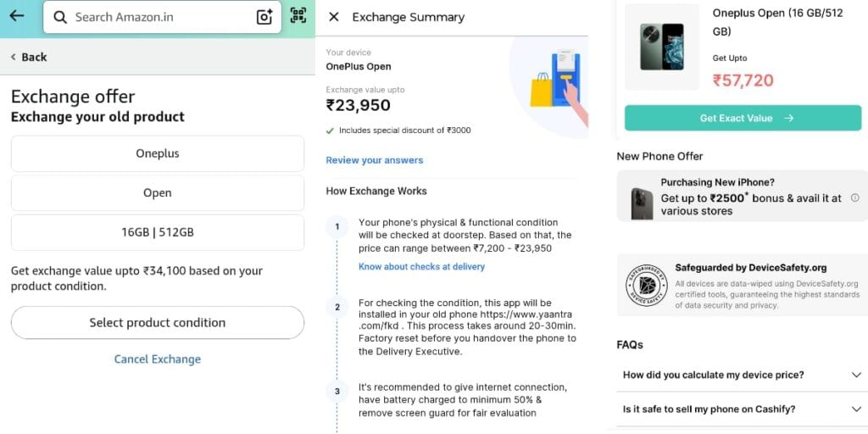Close the Exchange Summary panel

tap(334, 17)
